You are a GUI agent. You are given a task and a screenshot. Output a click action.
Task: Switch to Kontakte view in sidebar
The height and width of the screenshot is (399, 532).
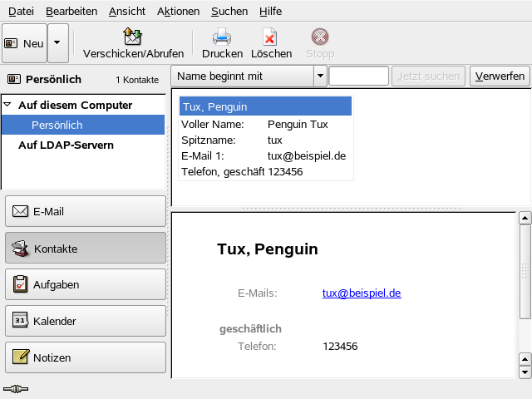click(x=86, y=249)
